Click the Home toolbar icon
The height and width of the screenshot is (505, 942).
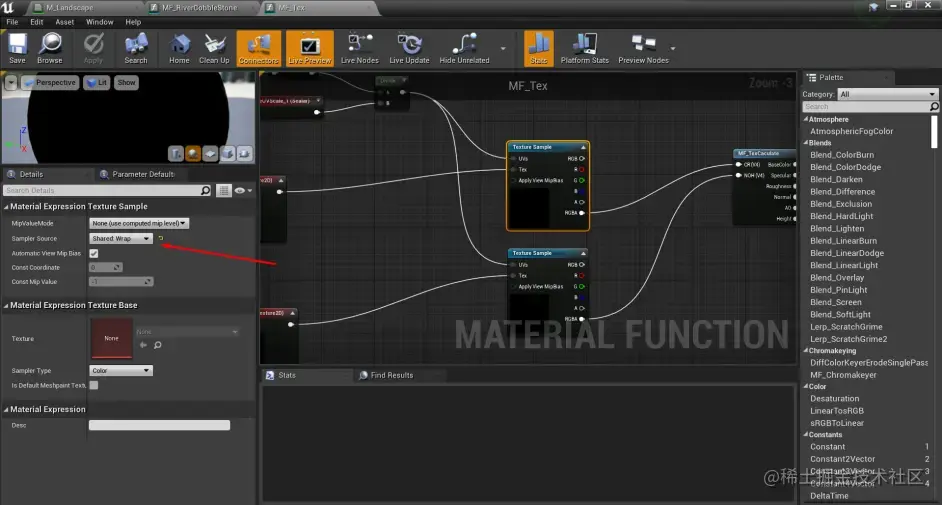(x=179, y=48)
